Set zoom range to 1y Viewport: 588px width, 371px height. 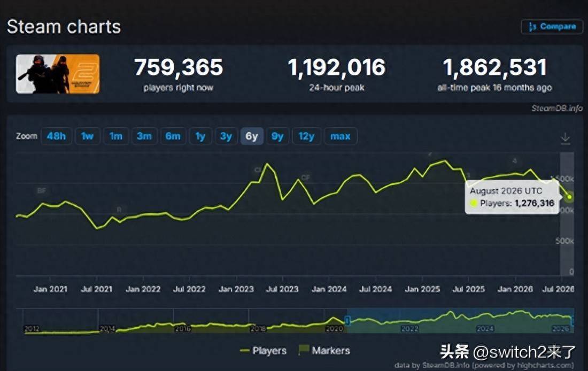tap(200, 136)
